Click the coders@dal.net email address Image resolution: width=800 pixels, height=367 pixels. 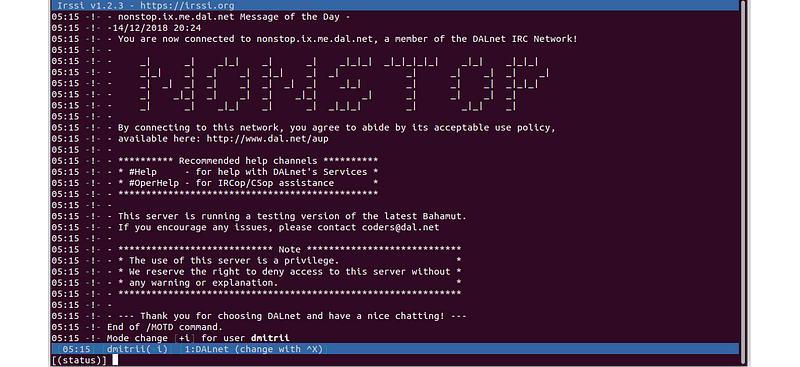(401, 228)
